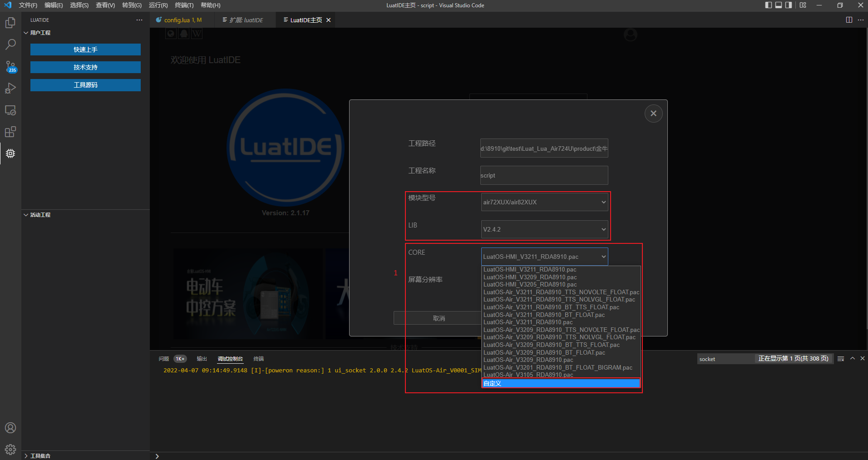Close the LuatIDE主页 tab
The width and height of the screenshot is (868, 460).
pyautogui.click(x=328, y=20)
